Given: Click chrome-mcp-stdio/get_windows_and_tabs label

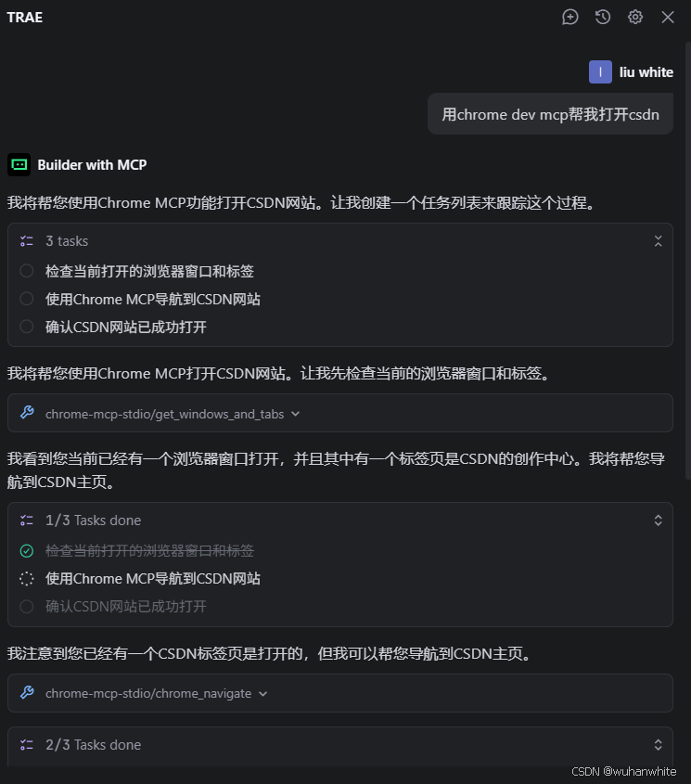Looking at the screenshot, I should (x=164, y=414).
